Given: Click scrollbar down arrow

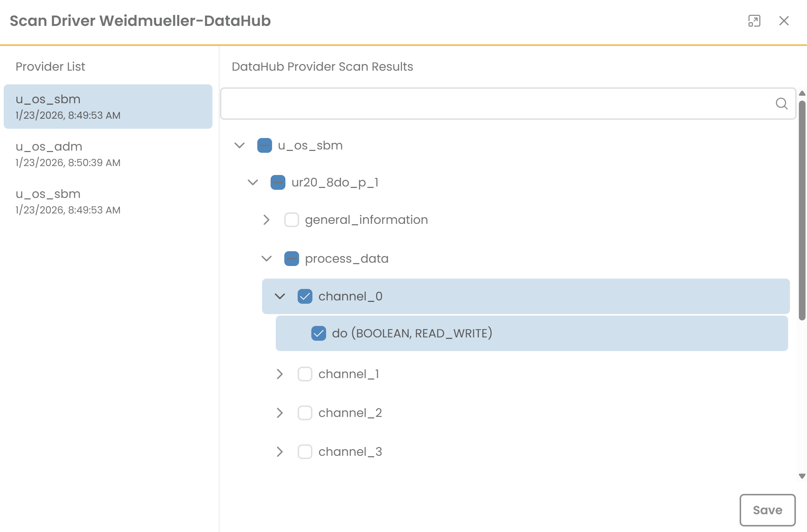Looking at the screenshot, I should (802, 476).
